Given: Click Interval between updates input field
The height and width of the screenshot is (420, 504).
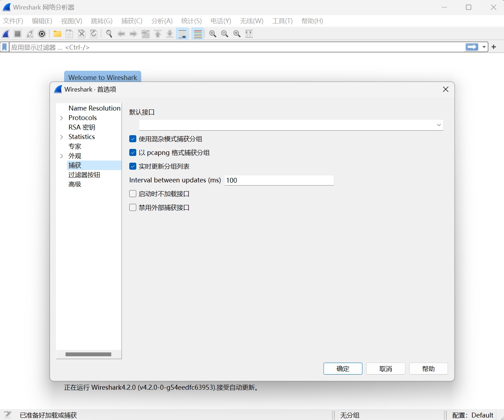Looking at the screenshot, I should pos(279,180).
